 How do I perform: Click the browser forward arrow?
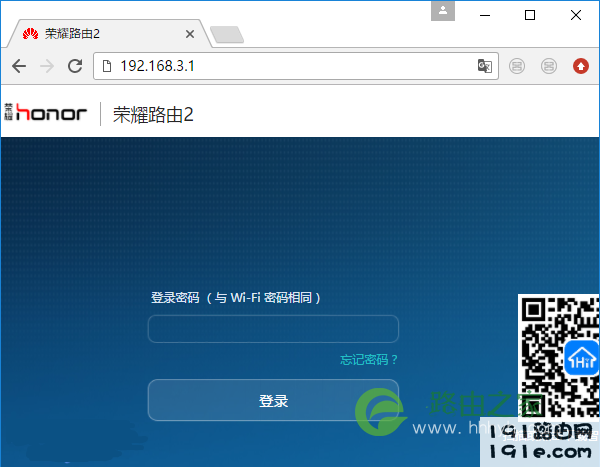(x=47, y=66)
